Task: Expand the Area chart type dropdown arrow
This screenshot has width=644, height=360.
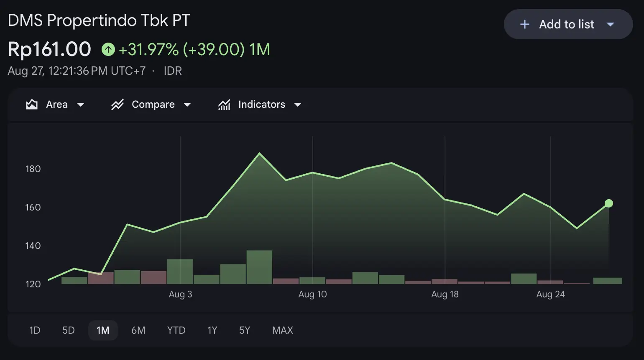Action: point(81,105)
